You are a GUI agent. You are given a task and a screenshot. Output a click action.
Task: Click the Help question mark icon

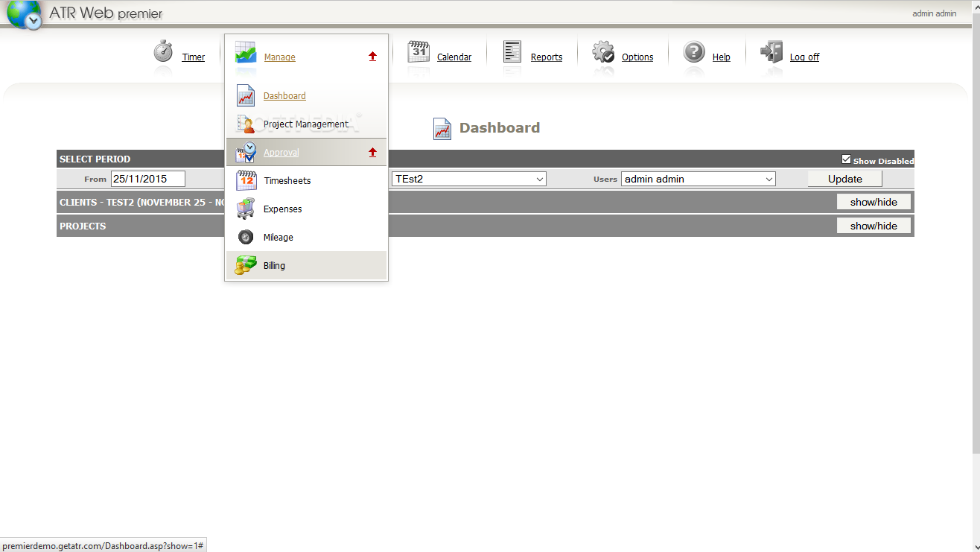(694, 52)
